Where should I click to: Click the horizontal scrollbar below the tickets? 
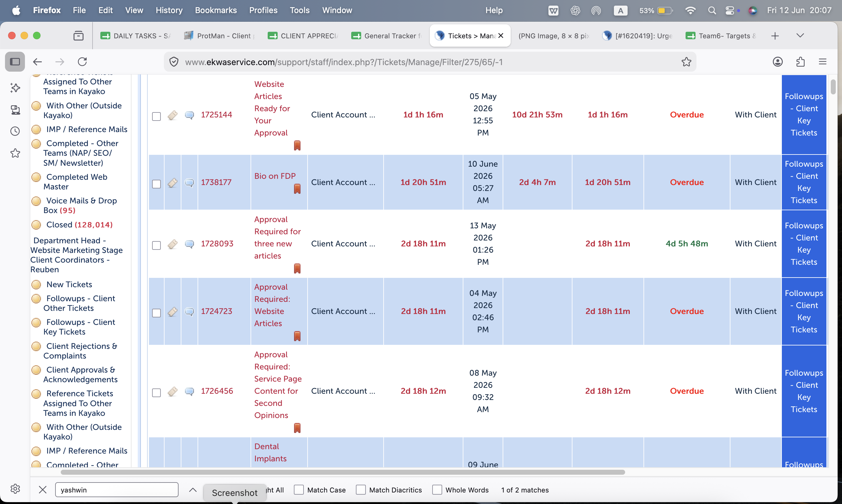(343, 472)
